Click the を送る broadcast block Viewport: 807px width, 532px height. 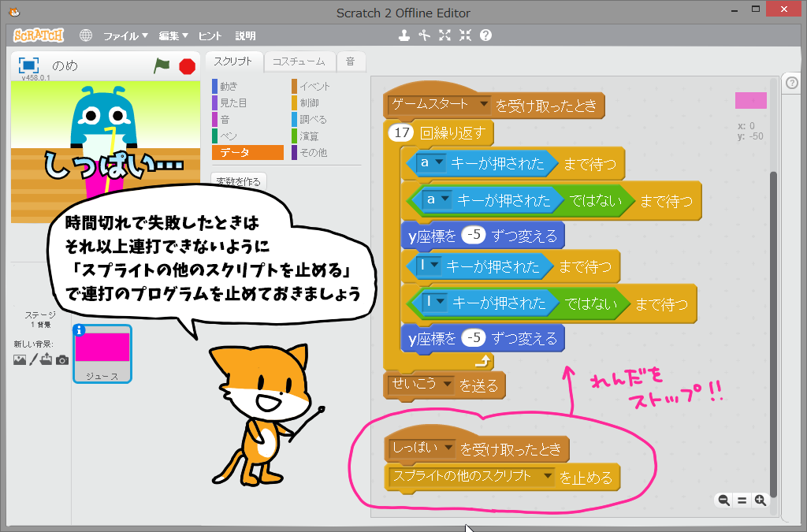[478, 386]
